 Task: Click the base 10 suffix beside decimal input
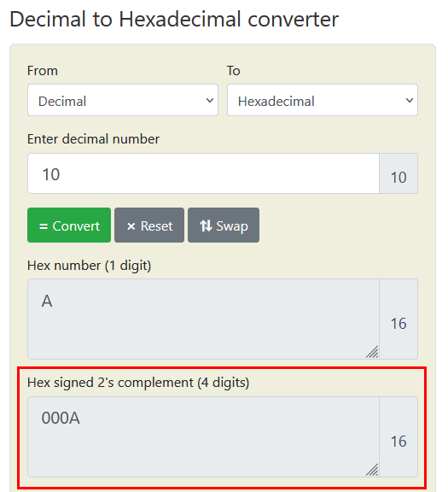coord(399,173)
